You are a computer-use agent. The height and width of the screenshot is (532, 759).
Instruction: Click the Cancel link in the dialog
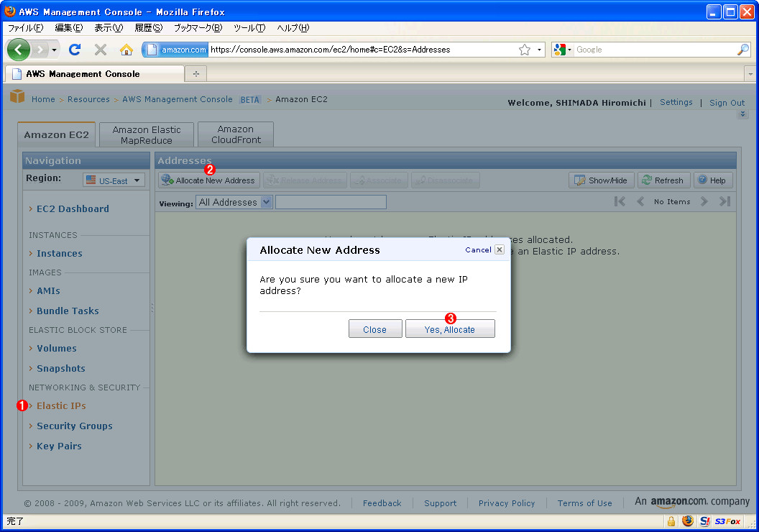click(478, 249)
